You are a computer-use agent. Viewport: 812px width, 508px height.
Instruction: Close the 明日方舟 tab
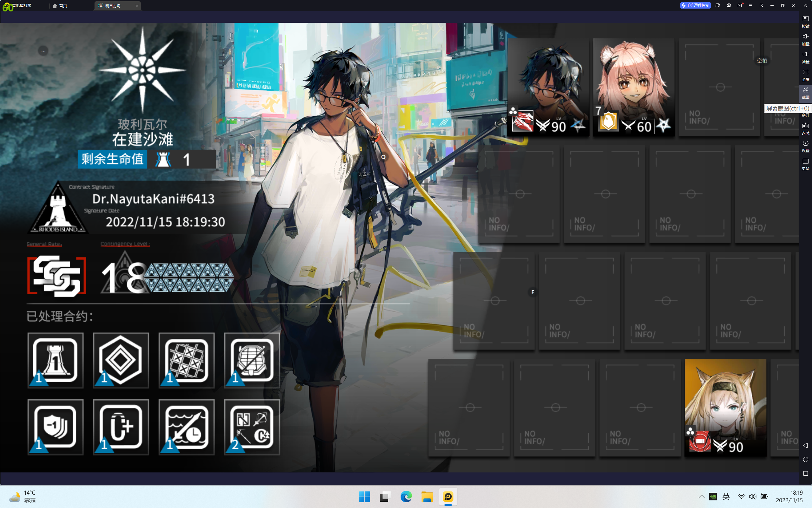137,6
